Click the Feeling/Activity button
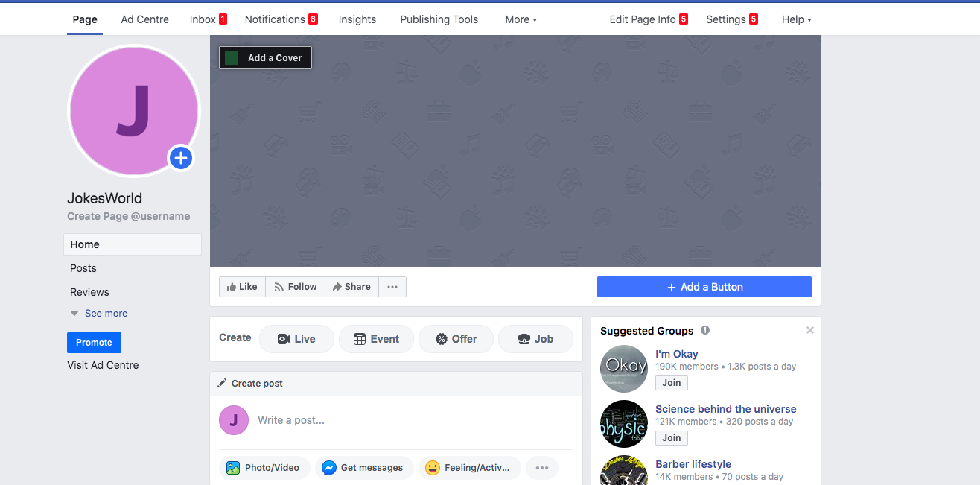The image size is (980, 485). coord(469,468)
